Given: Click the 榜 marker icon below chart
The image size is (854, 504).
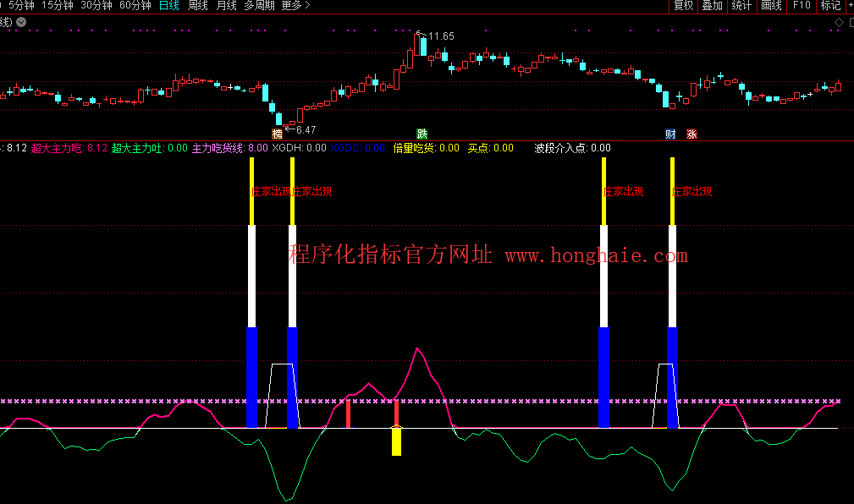Looking at the screenshot, I should coord(277,134).
